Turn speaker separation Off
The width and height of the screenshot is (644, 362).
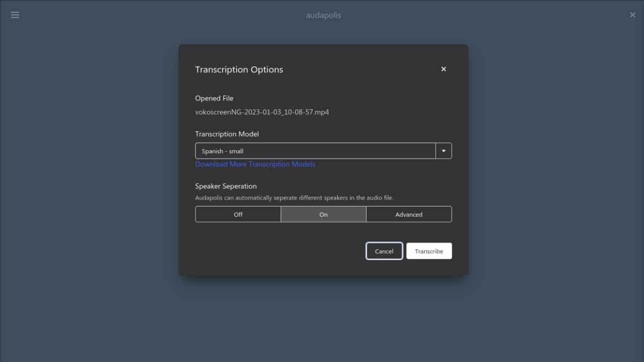click(238, 215)
